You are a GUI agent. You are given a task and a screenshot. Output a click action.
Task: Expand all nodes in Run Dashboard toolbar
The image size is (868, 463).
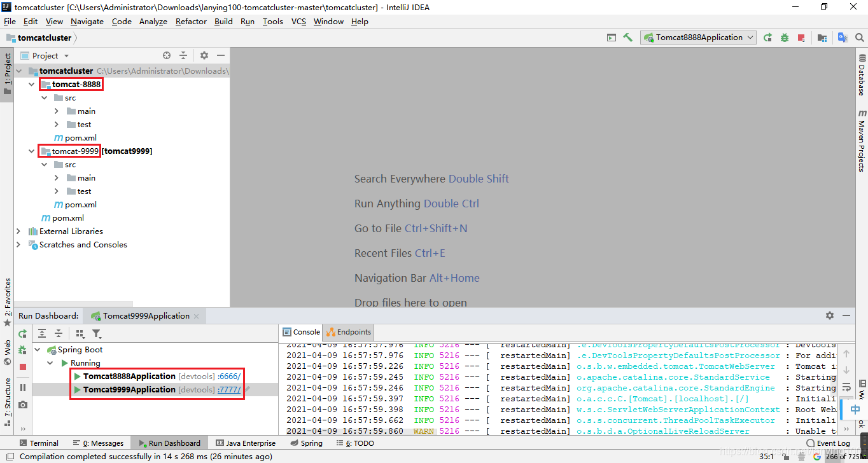(x=42, y=333)
